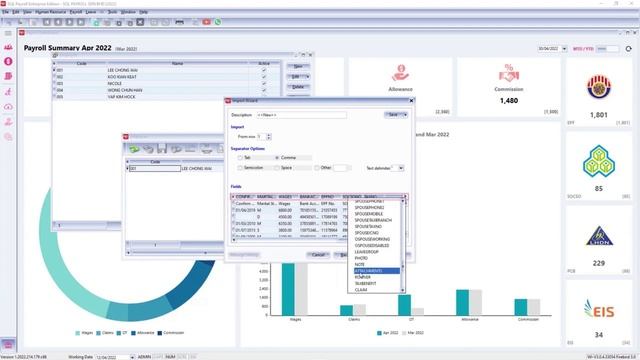The image size is (640, 360).
Task: Select the Space separator option
Action: (x=277, y=168)
